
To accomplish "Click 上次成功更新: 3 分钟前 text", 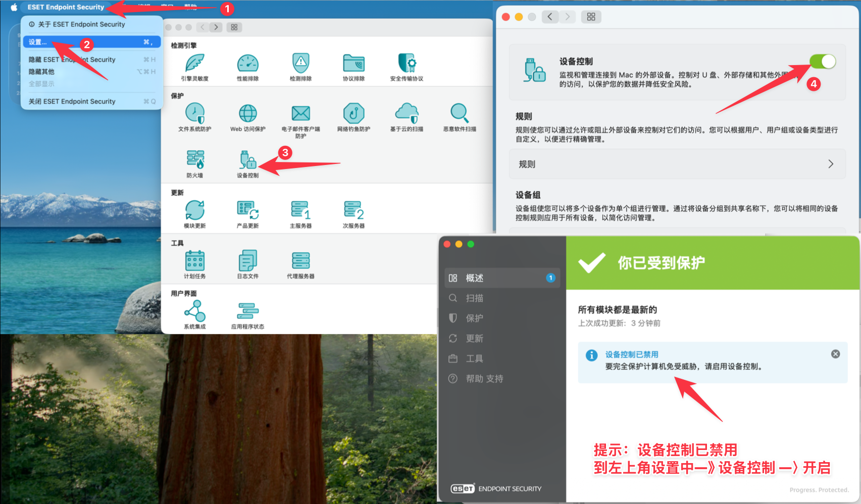I will (x=619, y=323).
